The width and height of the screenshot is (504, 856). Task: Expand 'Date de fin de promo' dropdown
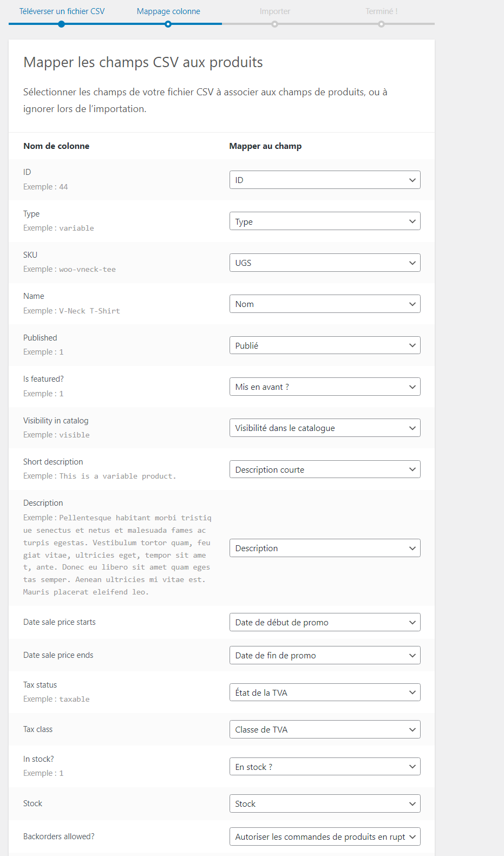[325, 655]
